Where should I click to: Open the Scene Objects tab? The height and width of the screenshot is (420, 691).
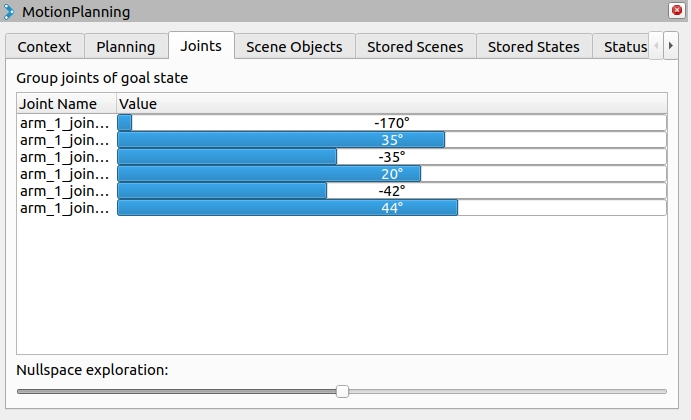(294, 47)
